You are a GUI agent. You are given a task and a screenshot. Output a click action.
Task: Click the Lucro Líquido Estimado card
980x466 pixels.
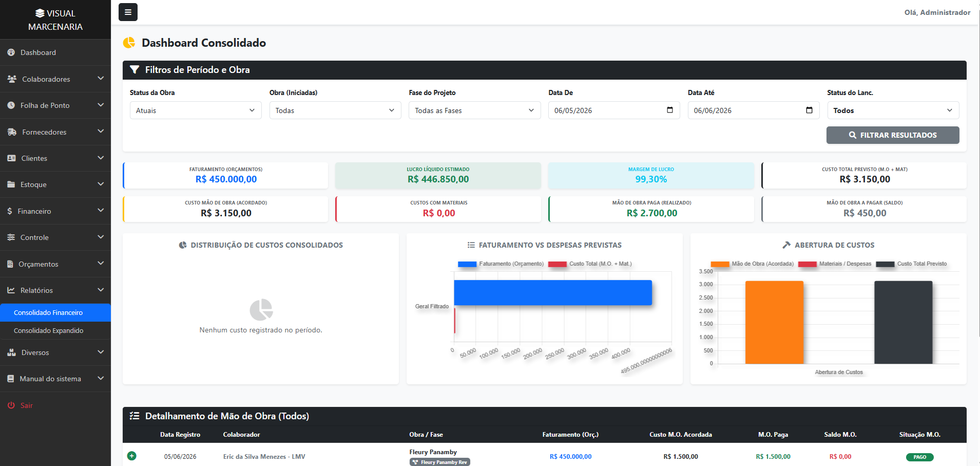438,175
